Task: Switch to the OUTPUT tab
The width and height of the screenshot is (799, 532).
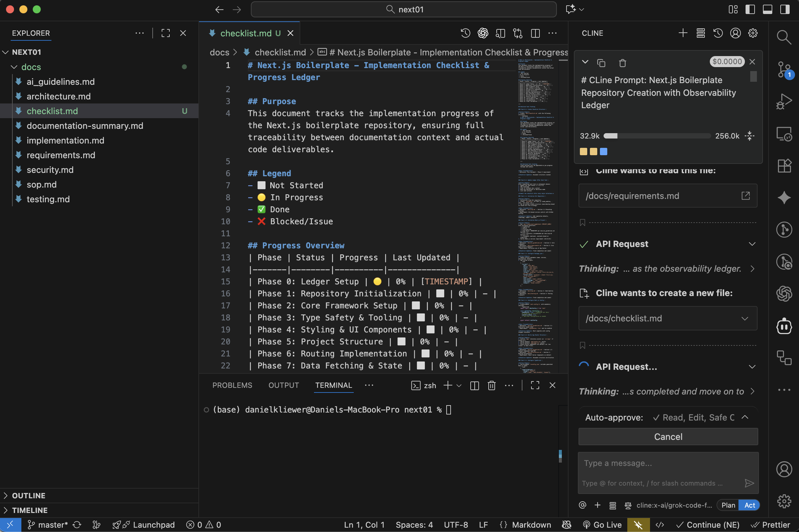Action: point(284,385)
